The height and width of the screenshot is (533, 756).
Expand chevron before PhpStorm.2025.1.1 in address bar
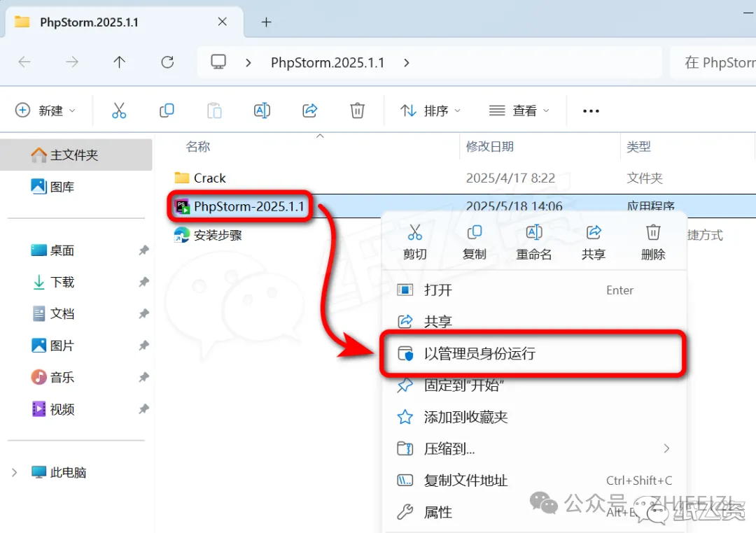(x=248, y=63)
